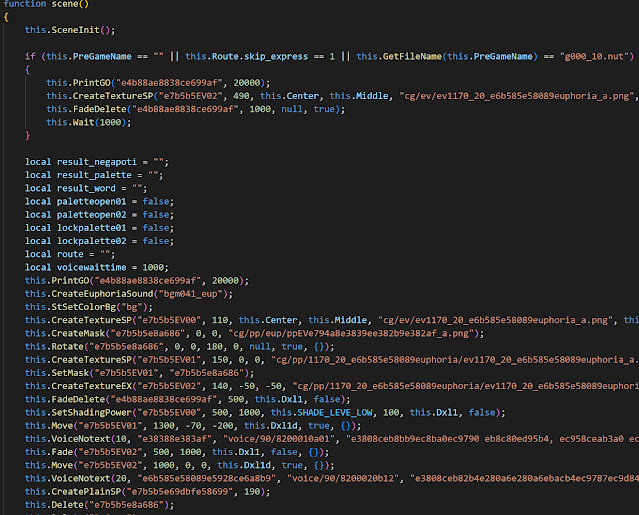Click the Fade("e7b5b5EV02", 500...) line

(177, 452)
